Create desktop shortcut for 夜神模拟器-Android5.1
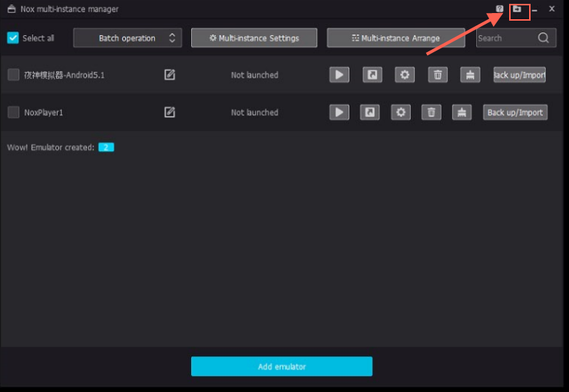Image resolution: width=569 pixels, height=392 pixels. click(x=372, y=74)
